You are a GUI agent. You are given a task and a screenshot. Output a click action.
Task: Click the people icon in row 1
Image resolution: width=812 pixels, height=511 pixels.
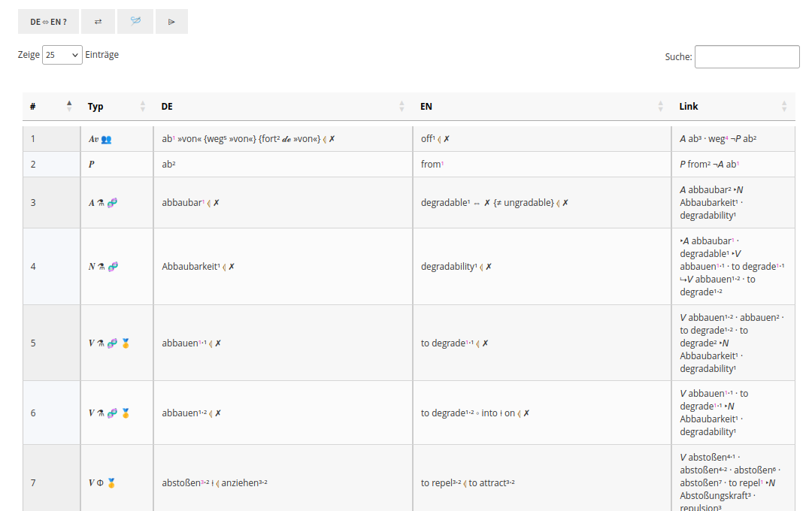(x=106, y=139)
